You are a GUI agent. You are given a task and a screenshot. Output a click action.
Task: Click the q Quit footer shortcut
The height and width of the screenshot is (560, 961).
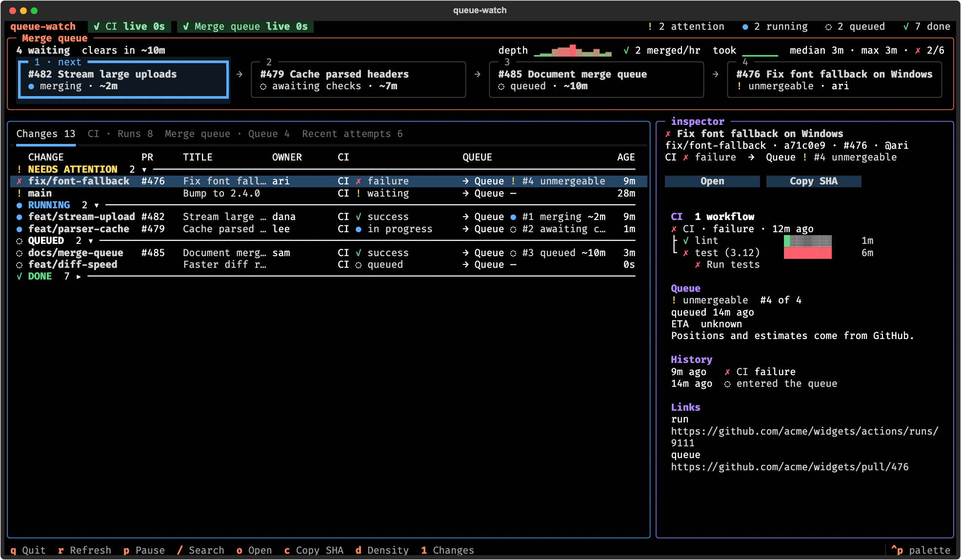click(28, 550)
